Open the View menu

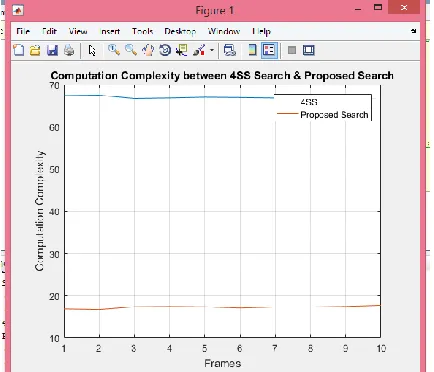click(78, 31)
